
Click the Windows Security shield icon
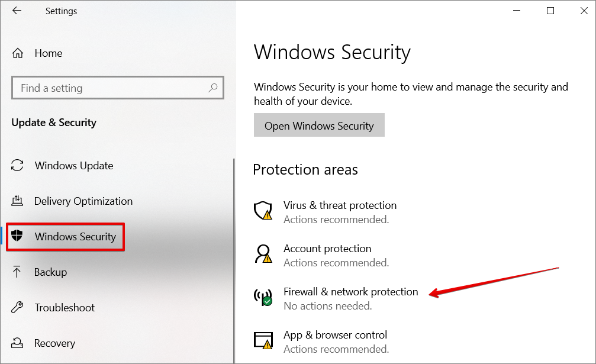[x=18, y=237]
